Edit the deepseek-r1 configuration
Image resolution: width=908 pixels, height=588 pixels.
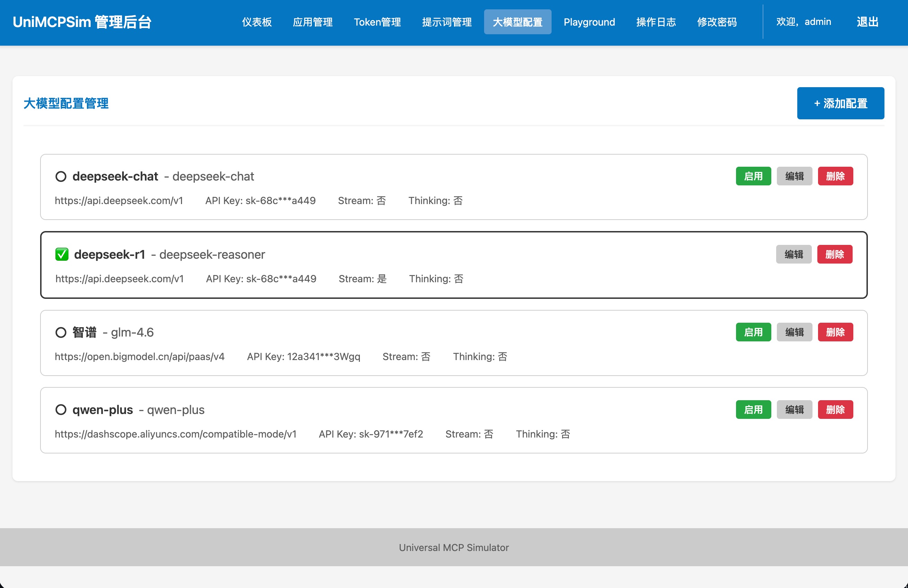(x=793, y=254)
